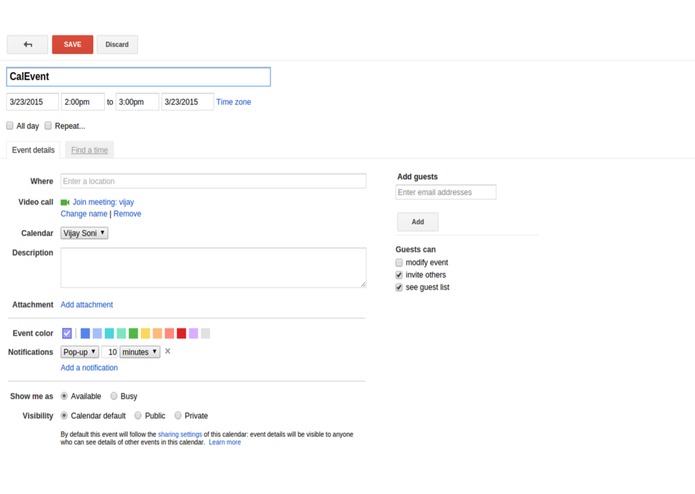This screenshot has width=695, height=494.
Task: Open the Time zone link
Action: click(x=234, y=102)
